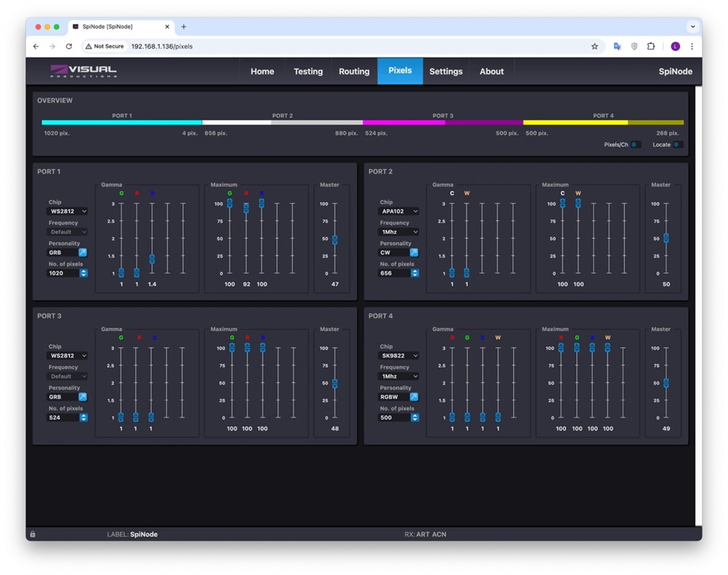Expand Port 4 Chip dropdown SK9822
This screenshot has height=575, width=728.
[399, 356]
